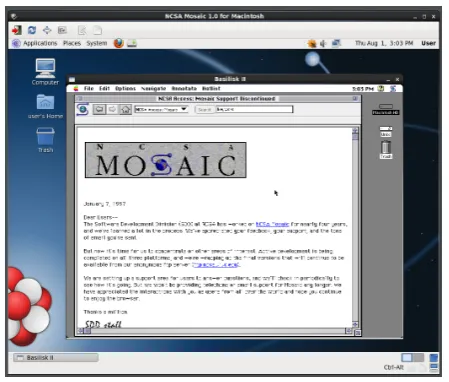The image size is (449, 382).
Task: Click the Mosaic window close box
Action: [x=80, y=99]
